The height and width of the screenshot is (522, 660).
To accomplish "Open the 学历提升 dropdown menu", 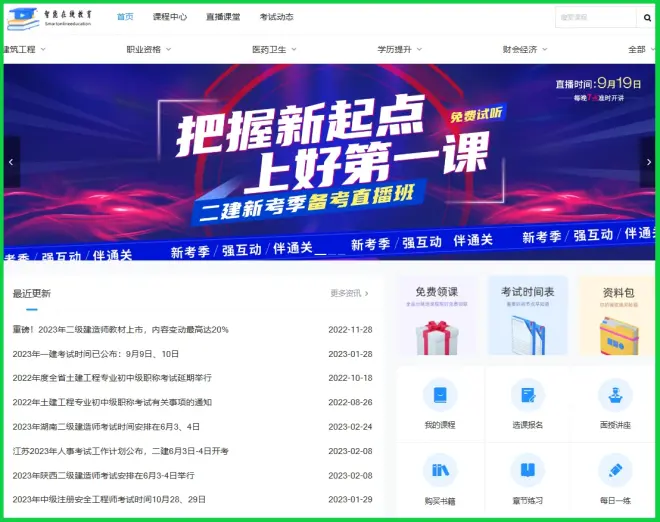I will pos(399,49).
